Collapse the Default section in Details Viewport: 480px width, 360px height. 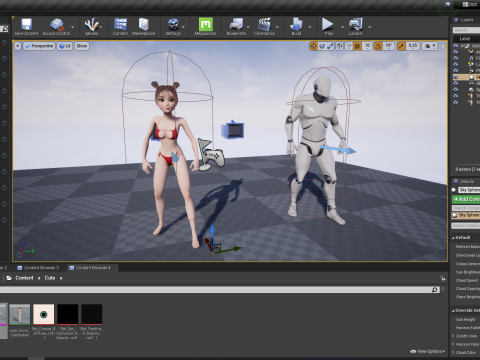453,238
